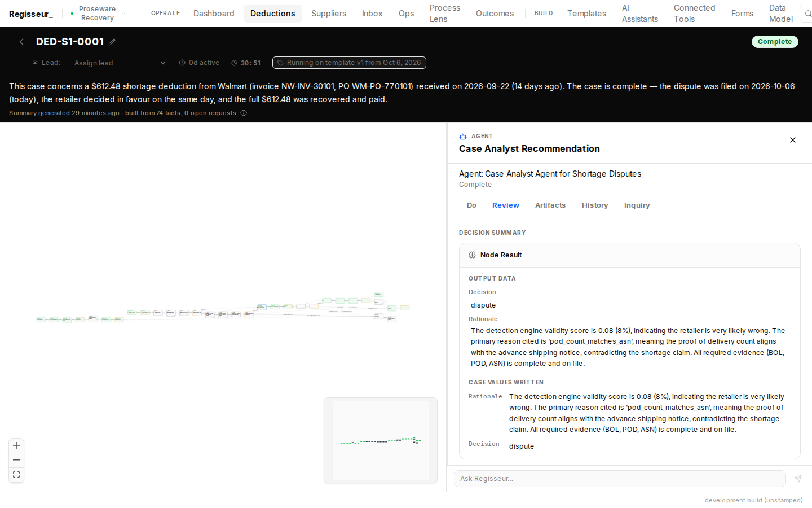Screen dimensions: 812x508
Task: Click the workflow minimap thumbnail
Action: pos(381,440)
